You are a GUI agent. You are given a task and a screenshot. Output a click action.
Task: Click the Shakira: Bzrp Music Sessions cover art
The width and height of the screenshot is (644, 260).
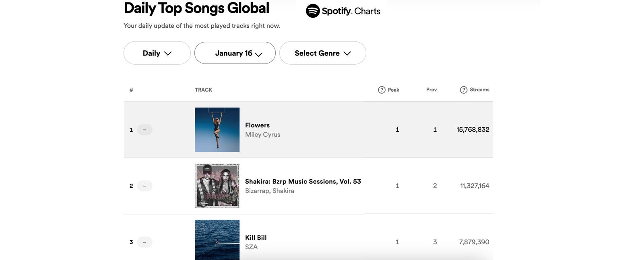(217, 186)
